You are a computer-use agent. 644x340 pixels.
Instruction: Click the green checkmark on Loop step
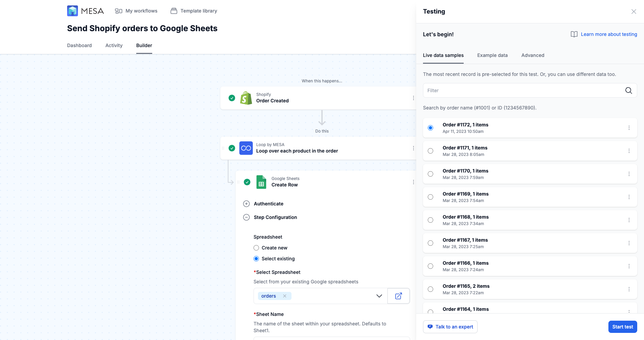point(232,148)
